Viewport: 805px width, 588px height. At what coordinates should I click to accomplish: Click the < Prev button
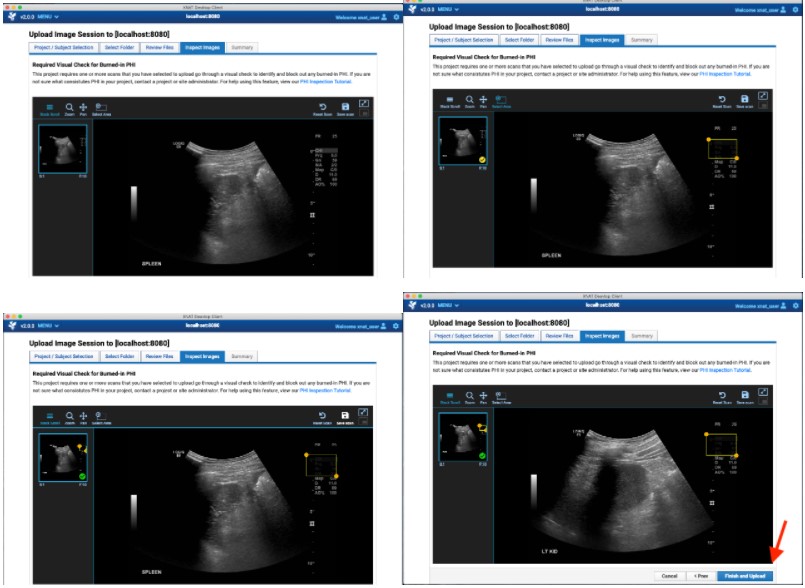click(x=702, y=577)
